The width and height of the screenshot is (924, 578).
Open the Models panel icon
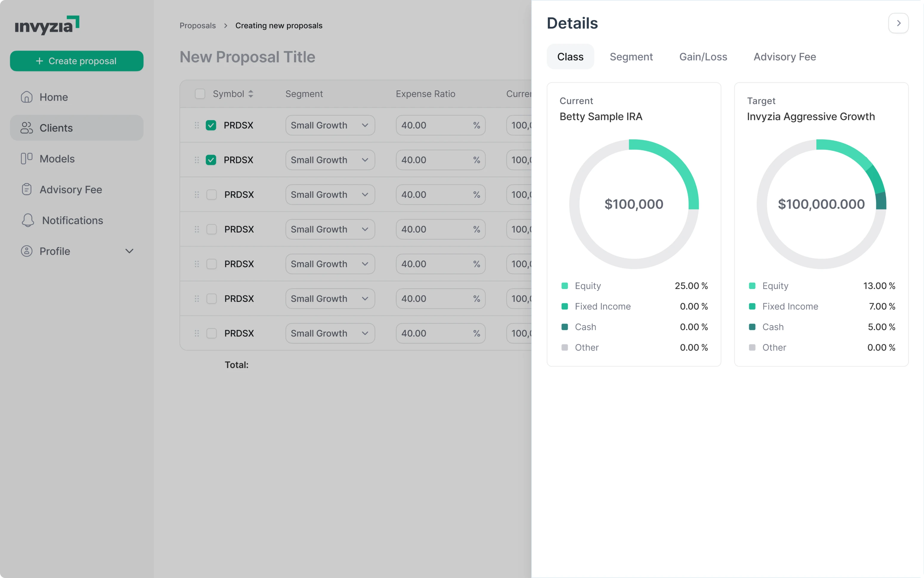click(x=26, y=158)
